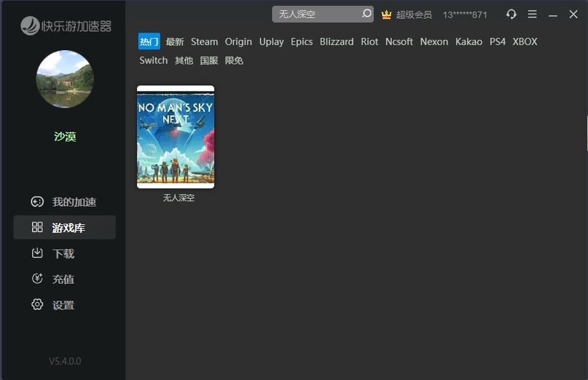
Task: Click the download icon beside 下载
Action: tap(37, 253)
